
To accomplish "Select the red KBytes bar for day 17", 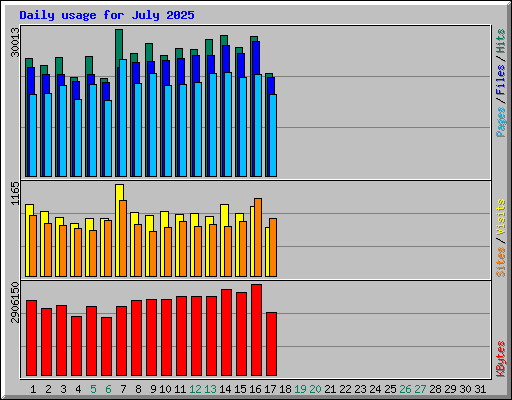I will click(x=272, y=344).
